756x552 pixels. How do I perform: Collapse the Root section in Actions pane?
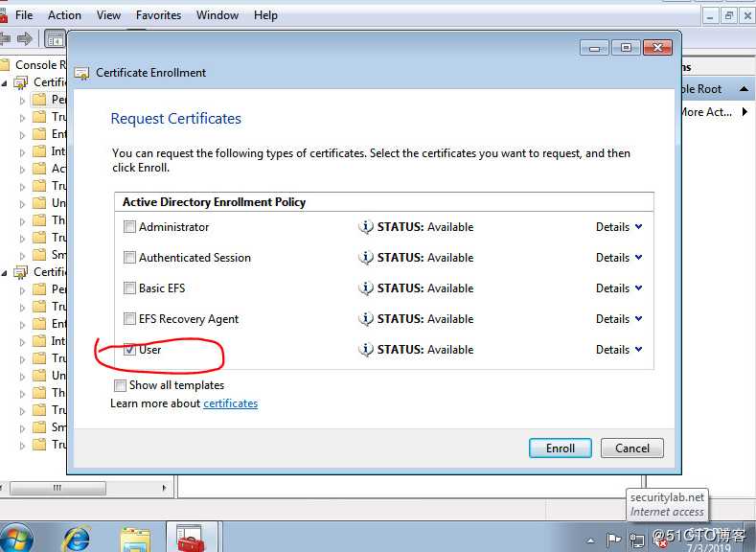point(744,89)
